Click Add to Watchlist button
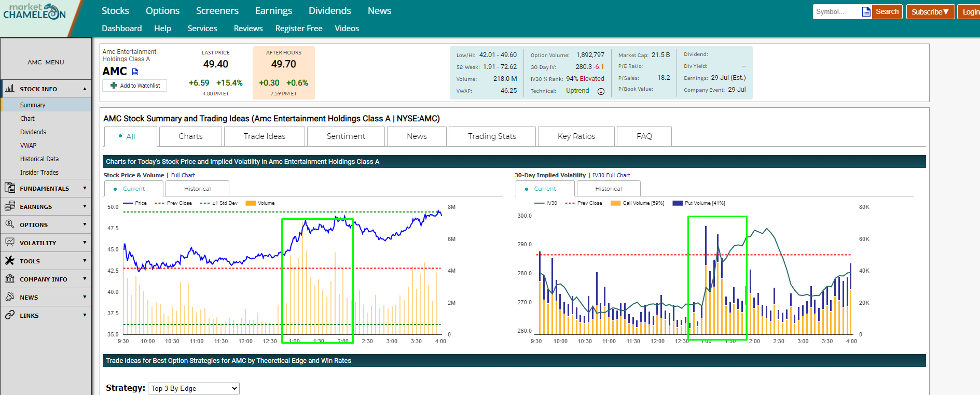 tap(135, 86)
